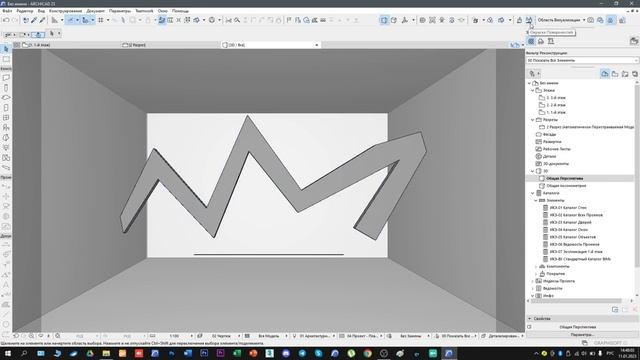This screenshot has width=640, height=360.
Task: Expand the Компоненты tree node
Action: point(536,267)
